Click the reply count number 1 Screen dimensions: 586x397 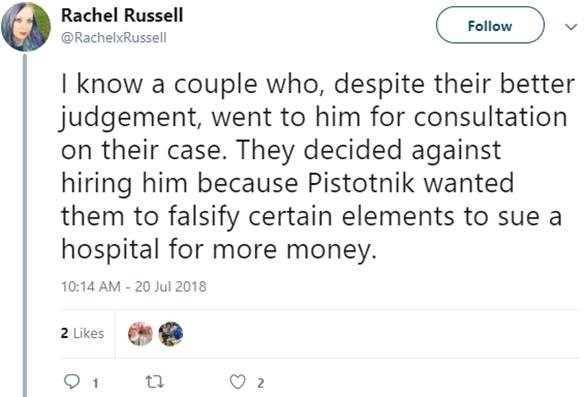click(x=95, y=383)
